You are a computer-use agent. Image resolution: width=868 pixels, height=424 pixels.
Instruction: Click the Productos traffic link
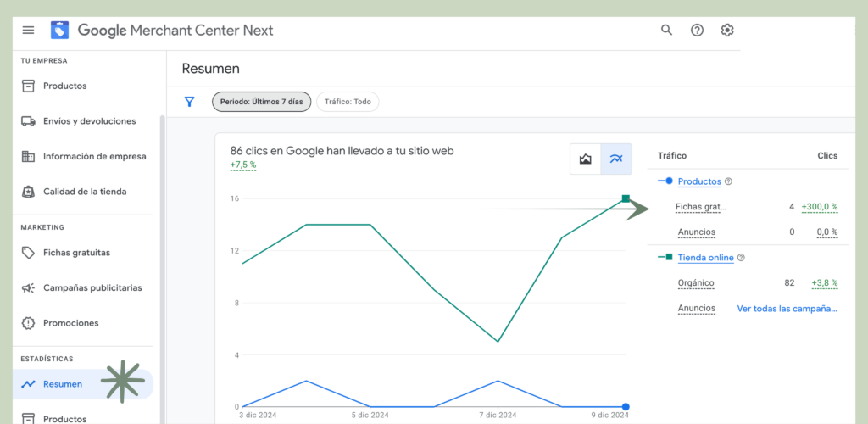699,181
